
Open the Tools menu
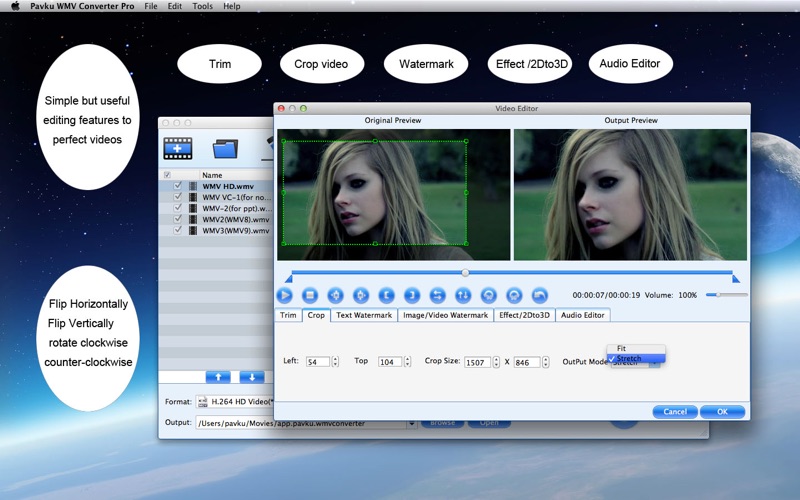[x=202, y=6]
